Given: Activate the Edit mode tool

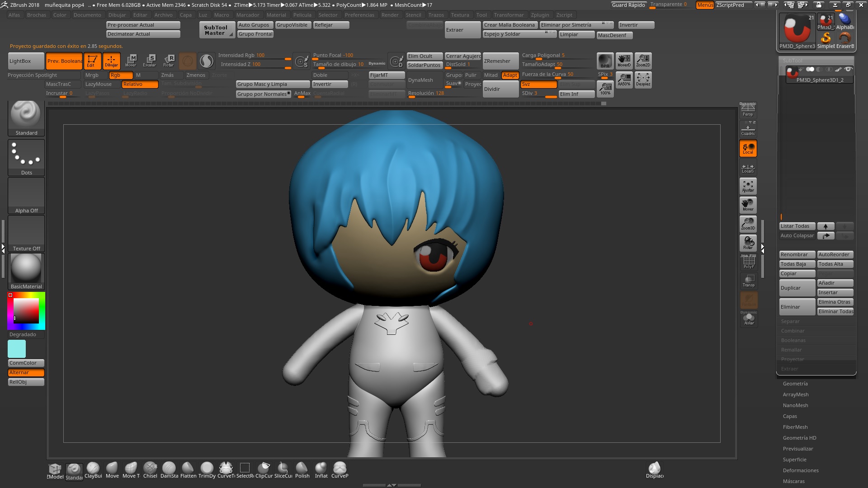Looking at the screenshot, I should pos(92,61).
